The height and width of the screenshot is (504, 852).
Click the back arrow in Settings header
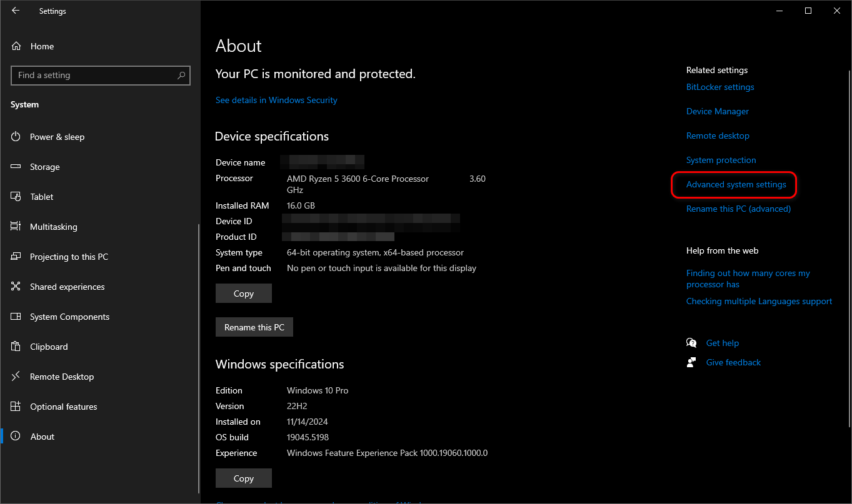[x=16, y=11]
